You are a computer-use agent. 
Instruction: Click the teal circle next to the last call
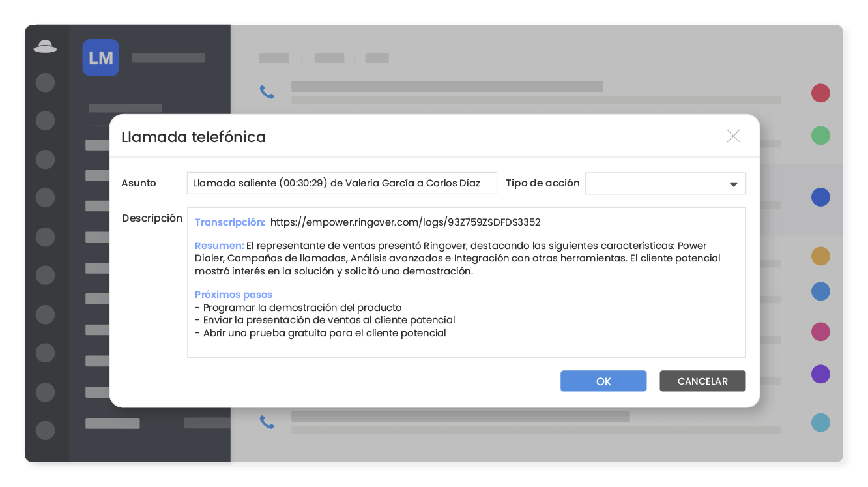coord(820,422)
